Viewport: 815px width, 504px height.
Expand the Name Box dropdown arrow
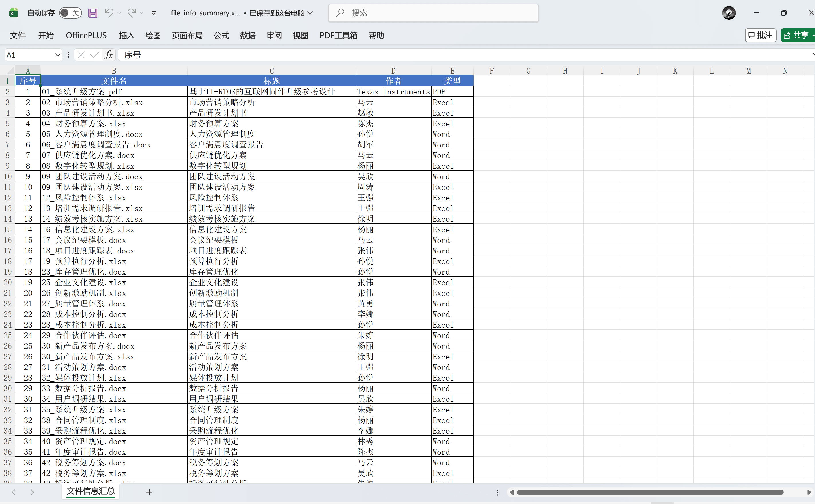click(57, 55)
